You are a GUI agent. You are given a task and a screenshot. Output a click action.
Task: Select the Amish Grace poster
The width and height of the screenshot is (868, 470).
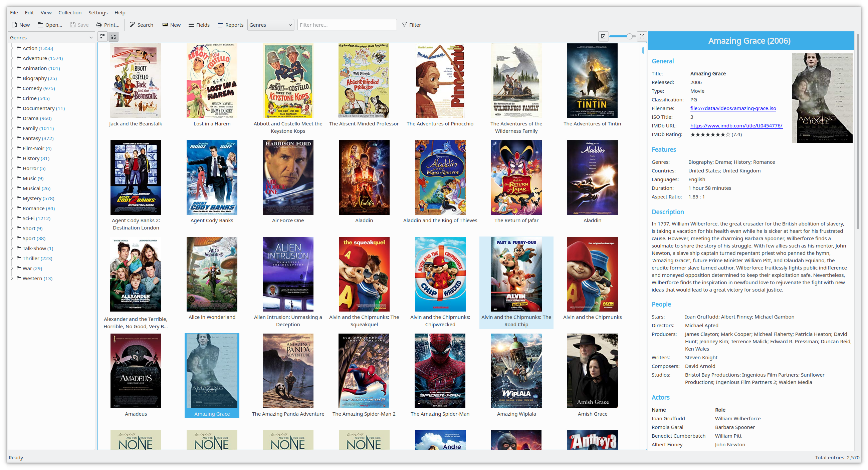point(592,371)
